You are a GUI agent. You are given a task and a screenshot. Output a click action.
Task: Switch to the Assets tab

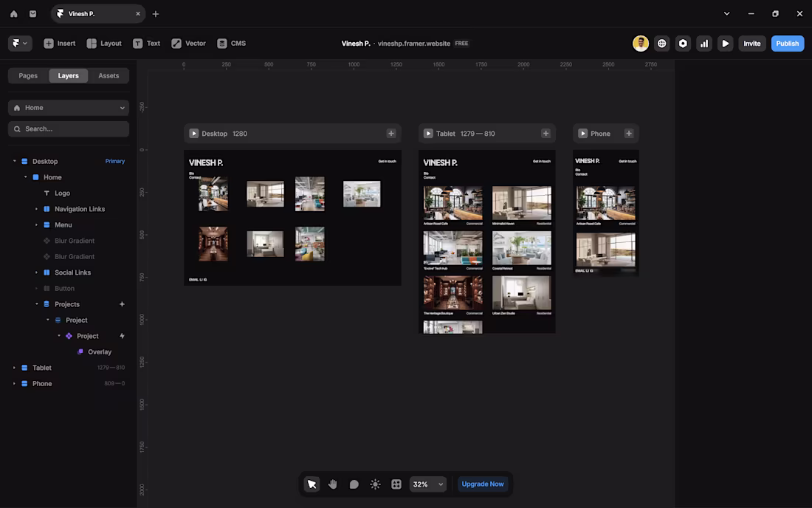click(x=109, y=75)
